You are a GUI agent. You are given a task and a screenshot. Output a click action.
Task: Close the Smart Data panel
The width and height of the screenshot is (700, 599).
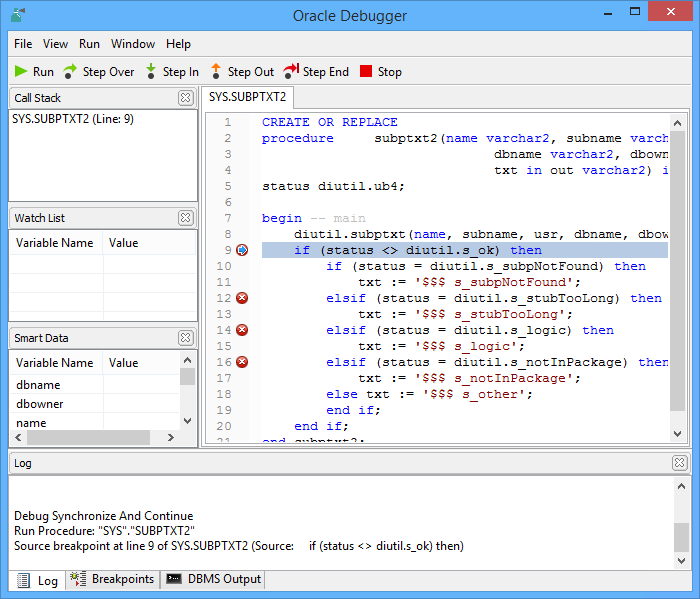click(185, 338)
